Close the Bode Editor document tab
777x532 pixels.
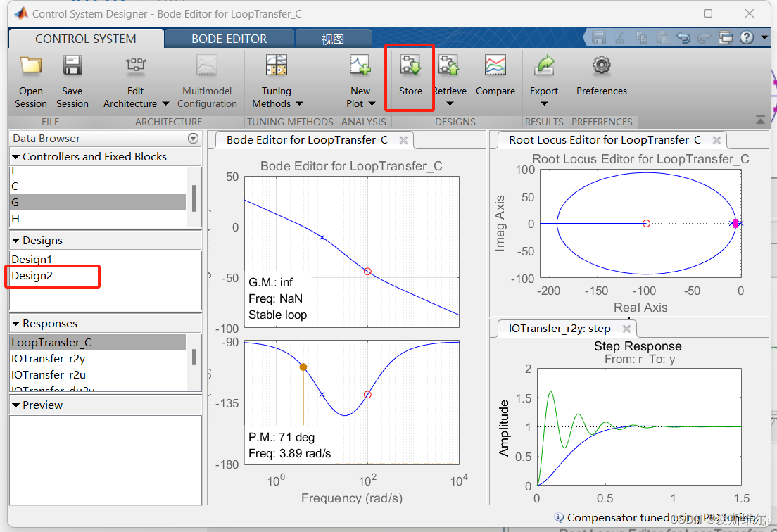click(x=403, y=140)
